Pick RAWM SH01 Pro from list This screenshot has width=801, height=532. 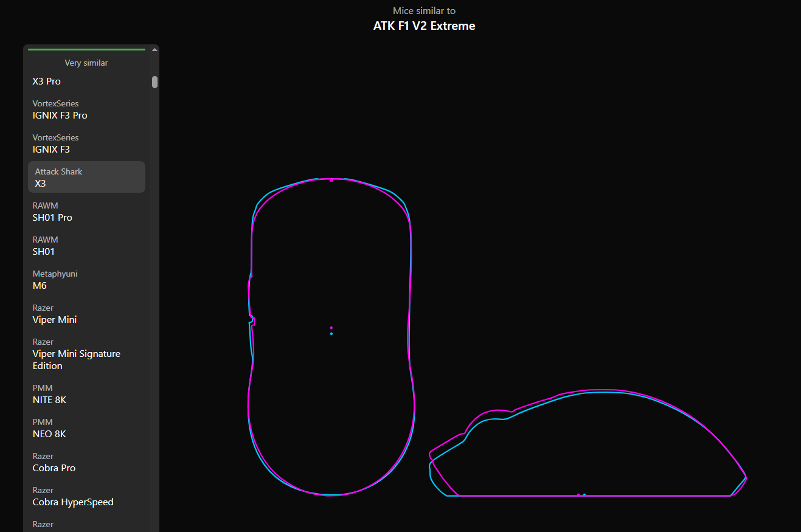(x=86, y=211)
